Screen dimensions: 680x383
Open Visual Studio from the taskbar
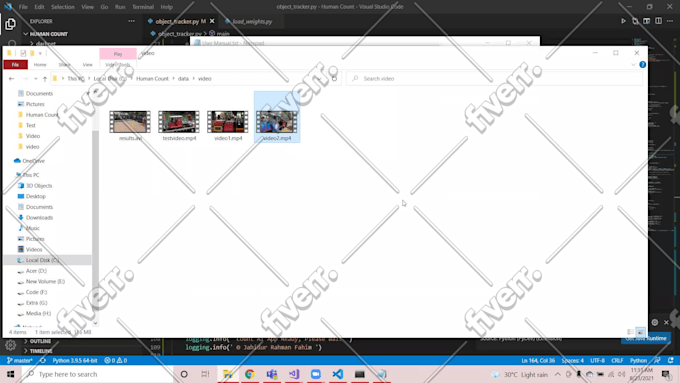[294, 374]
